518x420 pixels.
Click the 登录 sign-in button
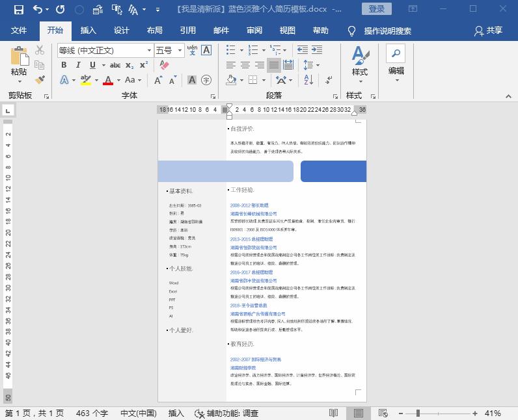pos(377,9)
